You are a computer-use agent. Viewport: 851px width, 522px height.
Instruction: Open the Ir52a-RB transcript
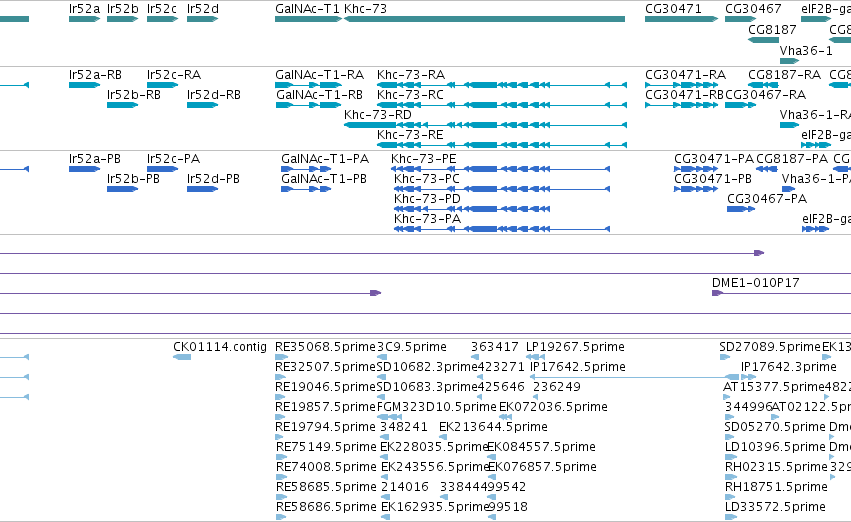(x=85, y=85)
